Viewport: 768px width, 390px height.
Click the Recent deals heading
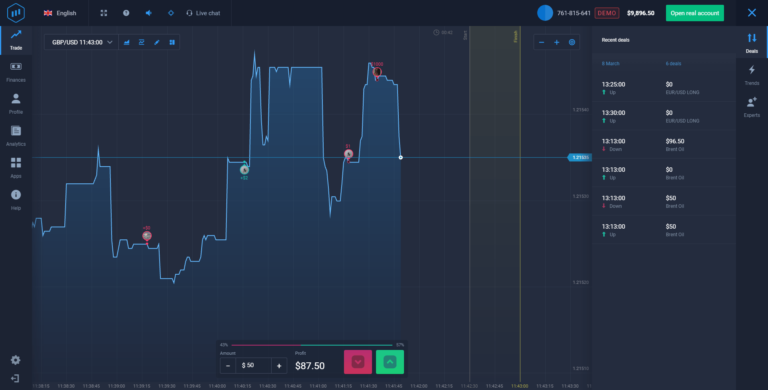click(615, 40)
